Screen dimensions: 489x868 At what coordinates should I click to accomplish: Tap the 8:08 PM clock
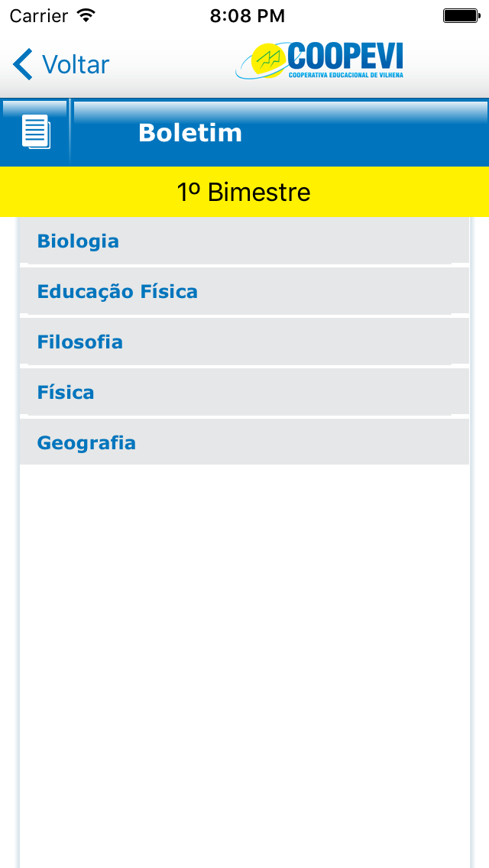point(247,15)
